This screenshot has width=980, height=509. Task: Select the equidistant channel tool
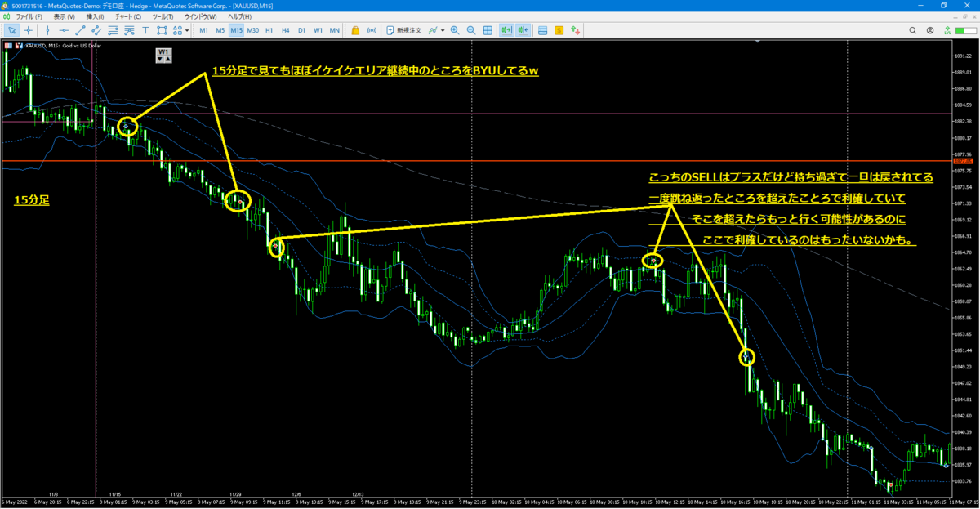point(96,30)
